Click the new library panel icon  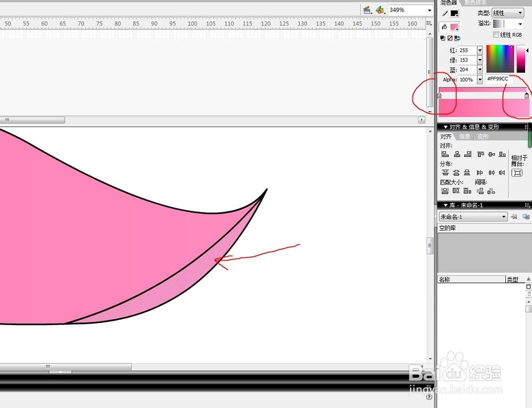click(526, 217)
